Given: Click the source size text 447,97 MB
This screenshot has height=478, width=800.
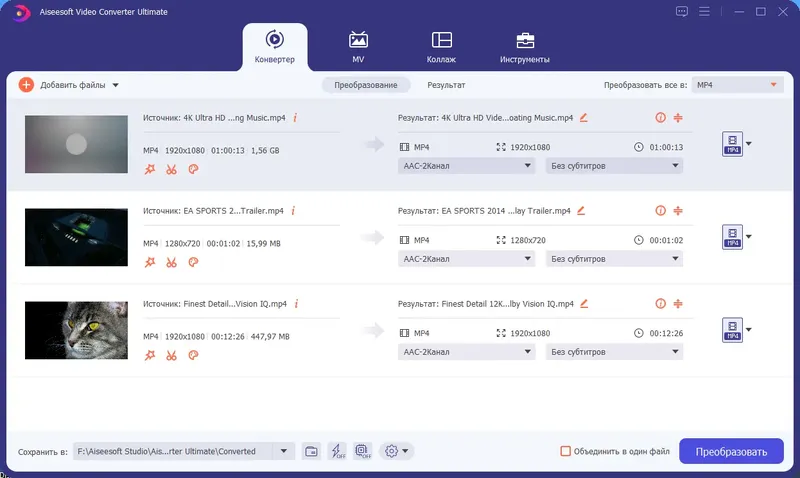Looking at the screenshot, I should 270,337.
